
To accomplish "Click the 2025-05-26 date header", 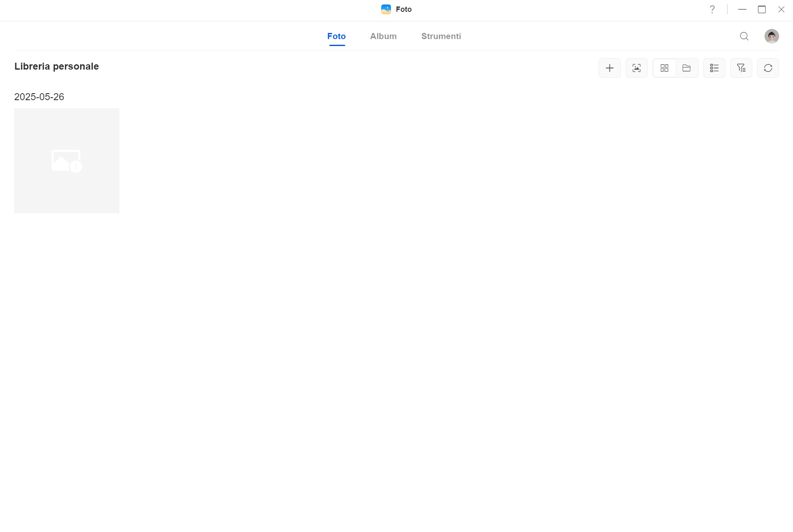I will pos(39,97).
